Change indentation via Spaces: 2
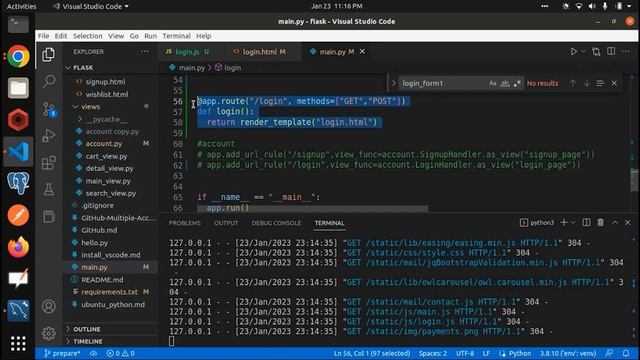The height and width of the screenshot is (360, 640). tap(433, 353)
